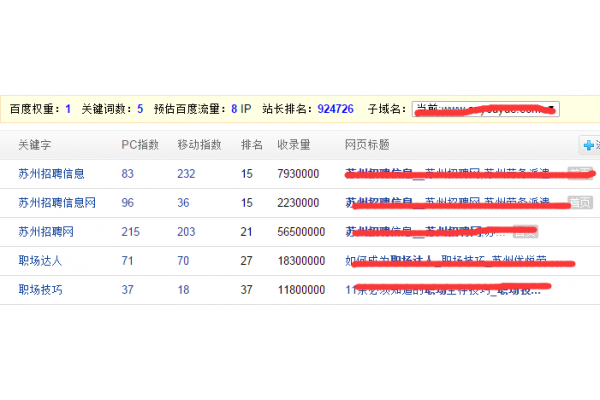Click rank 27 in 职场达人 row

[x=246, y=261]
